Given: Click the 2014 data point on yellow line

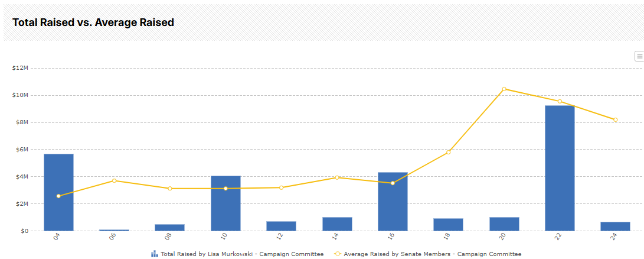Looking at the screenshot, I should click(x=337, y=177).
